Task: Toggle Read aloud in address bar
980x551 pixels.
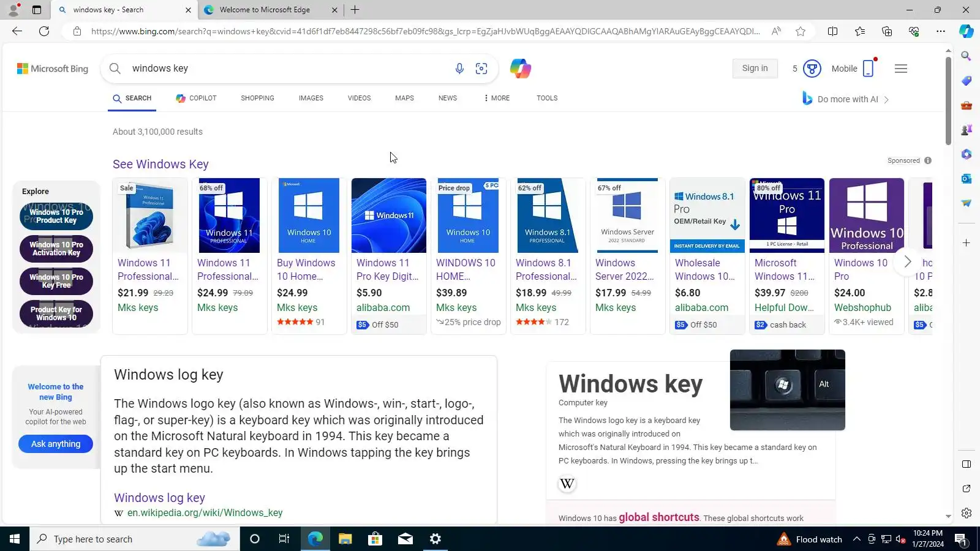Action: click(776, 31)
